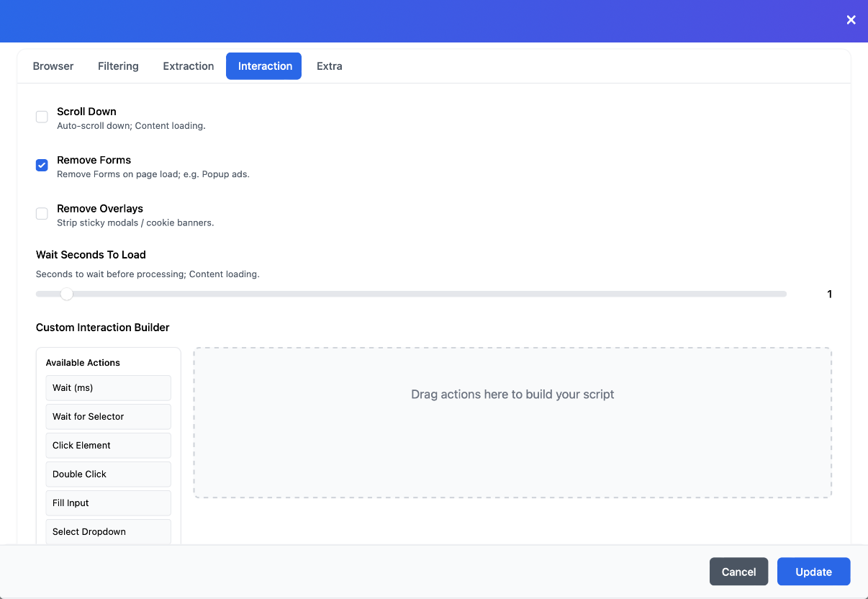Enable the Scroll Down checkbox
This screenshot has height=599, width=868.
coord(42,117)
